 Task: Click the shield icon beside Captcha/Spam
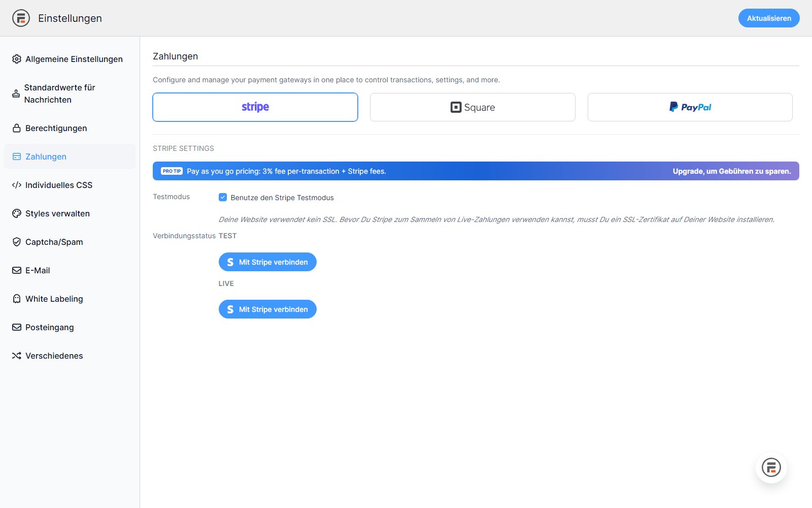point(17,242)
